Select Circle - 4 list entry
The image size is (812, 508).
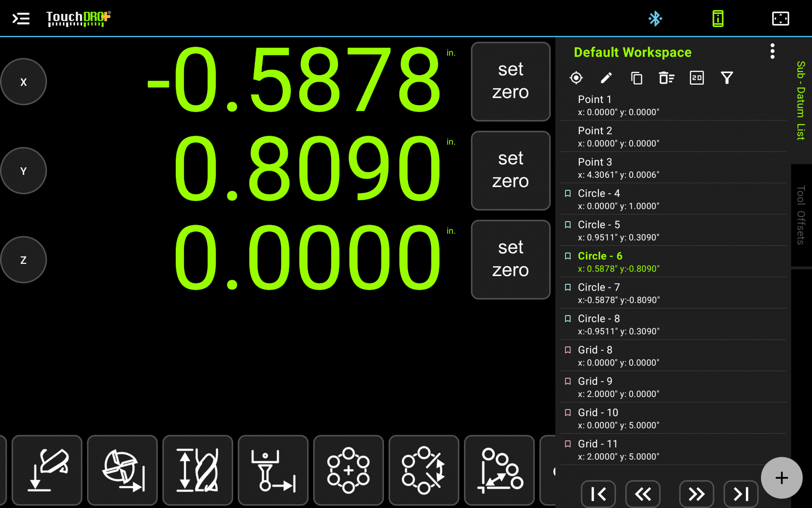coord(673,199)
